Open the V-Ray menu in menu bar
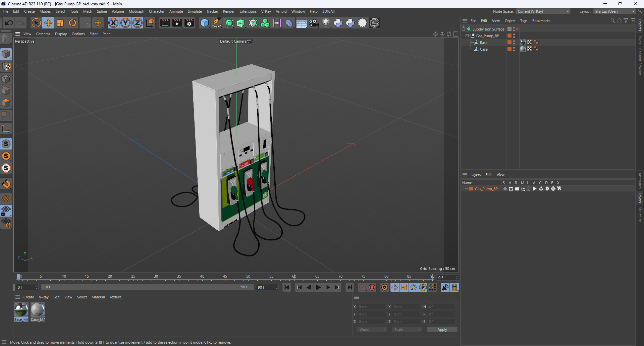 tap(266, 11)
